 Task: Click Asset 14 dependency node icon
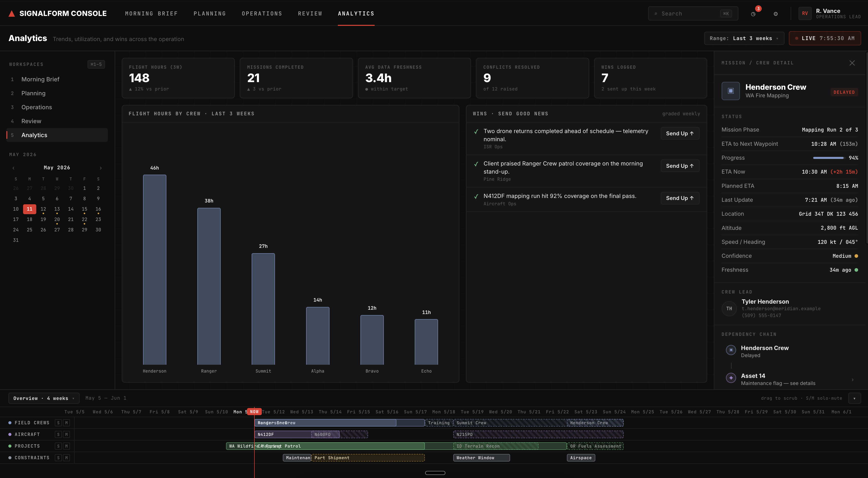coord(731,378)
